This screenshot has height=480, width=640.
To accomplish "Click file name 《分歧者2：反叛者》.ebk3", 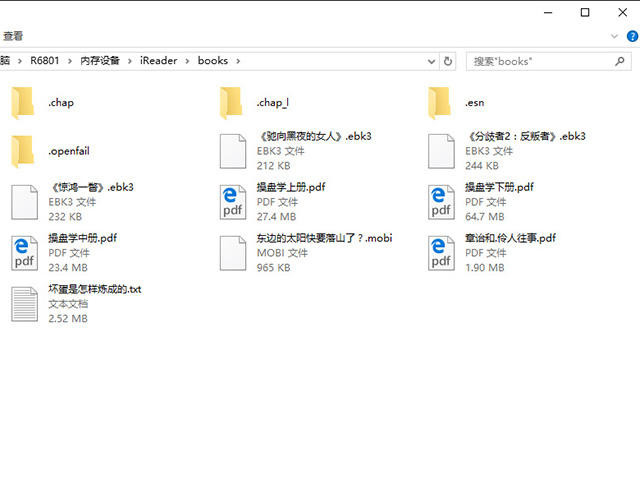I will (526, 136).
